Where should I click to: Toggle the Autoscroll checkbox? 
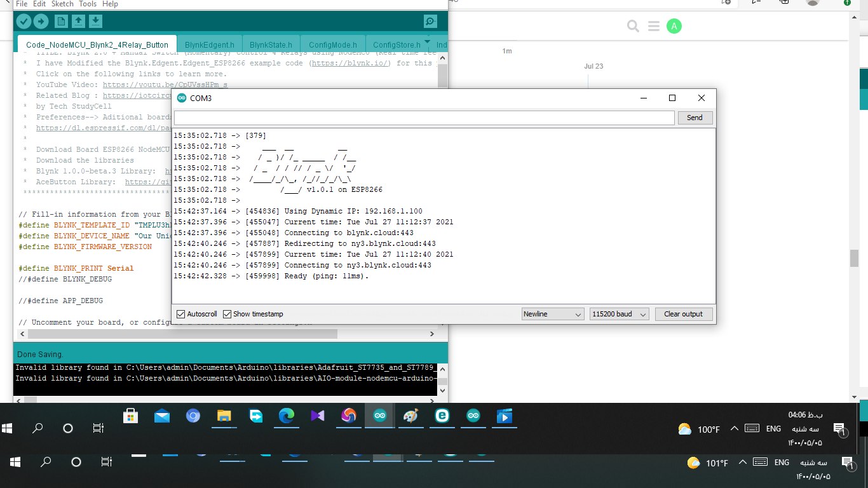point(180,314)
